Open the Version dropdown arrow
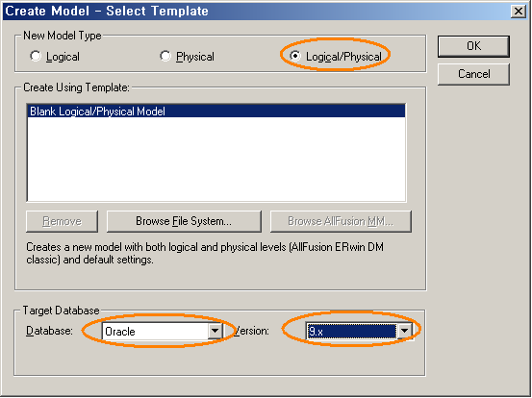 click(x=404, y=331)
